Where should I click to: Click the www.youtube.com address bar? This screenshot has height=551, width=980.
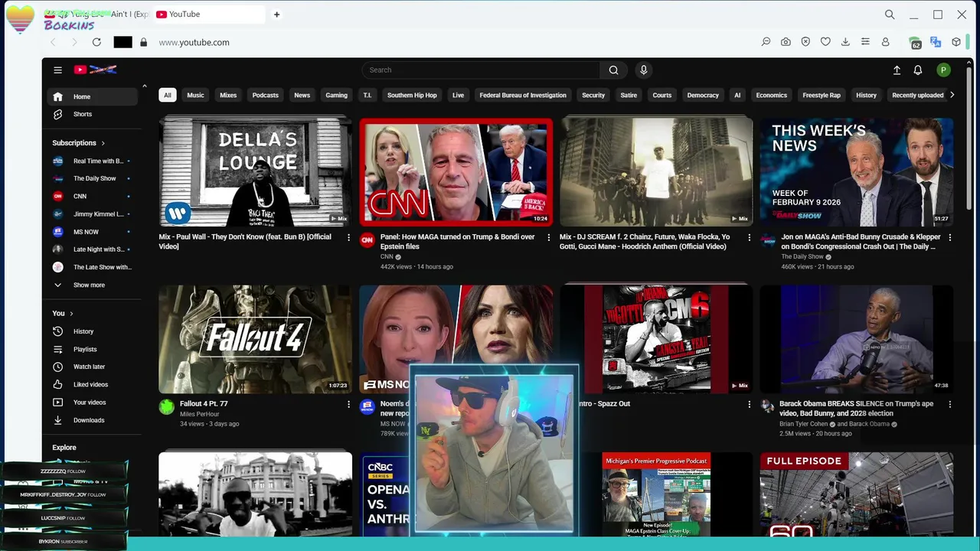click(x=194, y=42)
